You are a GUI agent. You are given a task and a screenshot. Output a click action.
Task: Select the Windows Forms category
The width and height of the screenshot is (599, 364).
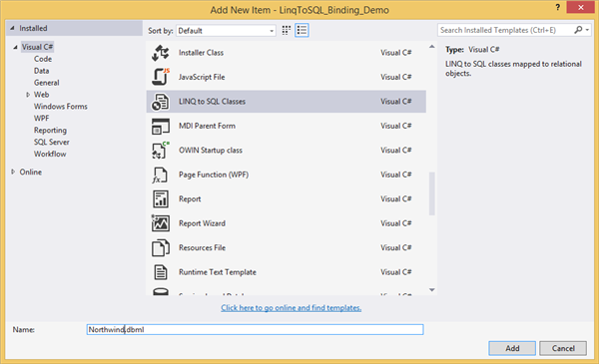click(x=60, y=107)
